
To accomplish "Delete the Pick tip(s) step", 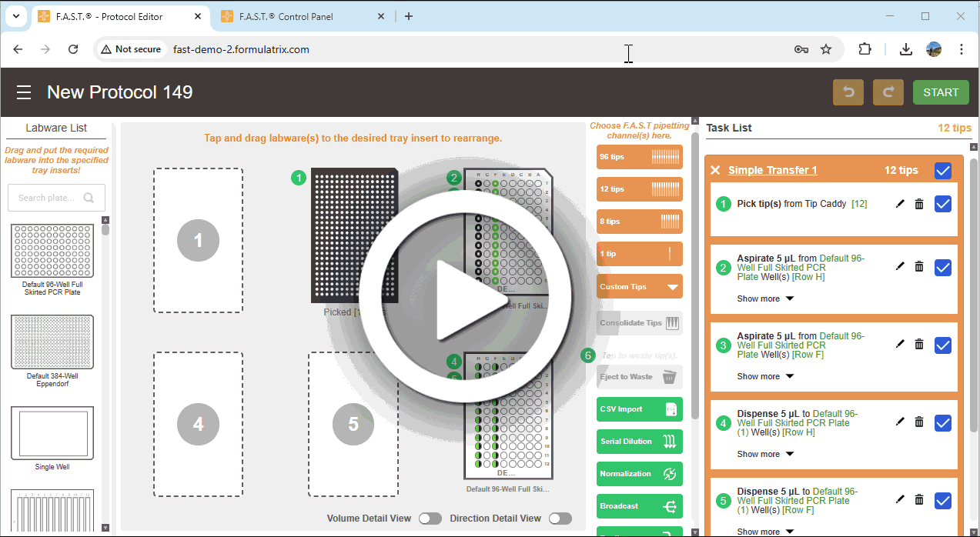I will [919, 204].
